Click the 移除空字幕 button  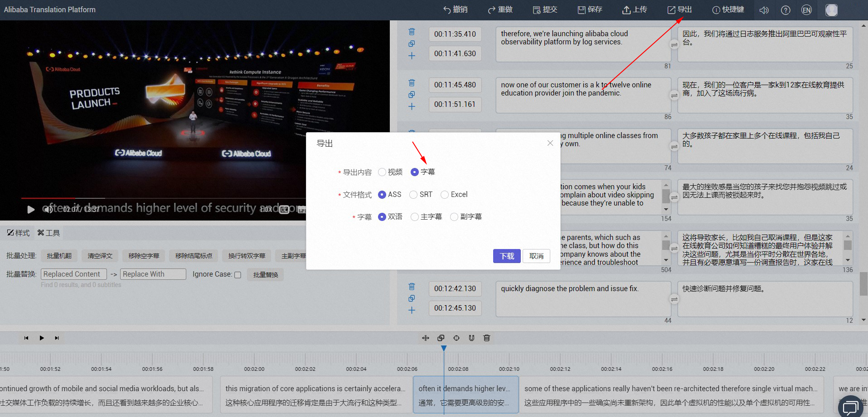pos(144,256)
